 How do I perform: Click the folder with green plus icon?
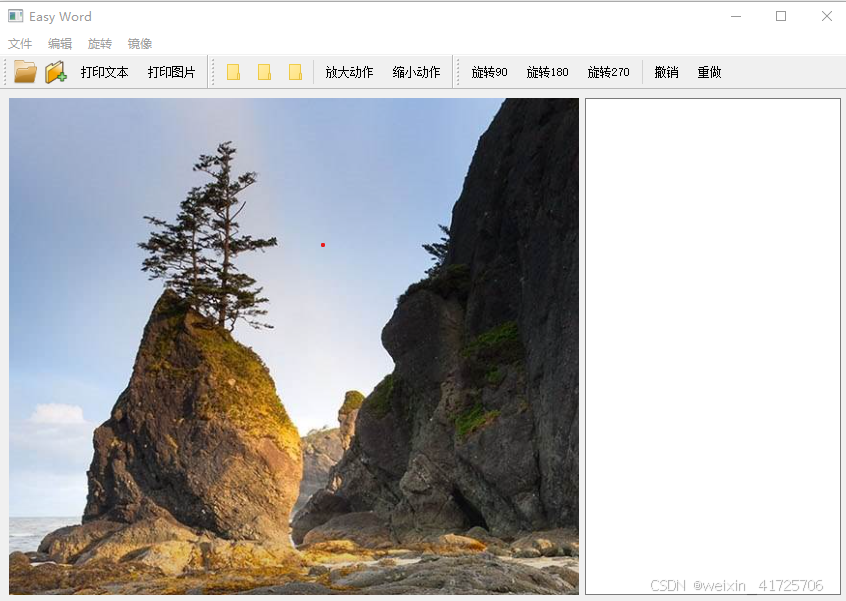(56, 72)
